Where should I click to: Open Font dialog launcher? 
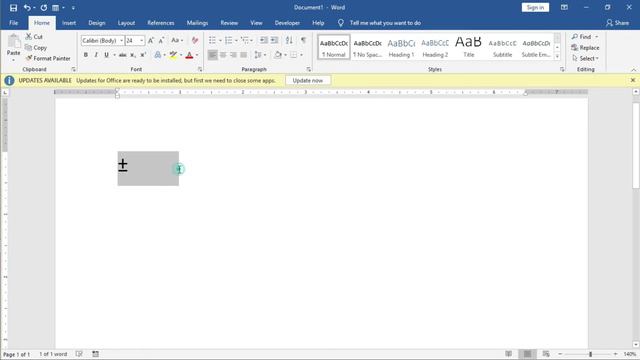(x=200, y=69)
